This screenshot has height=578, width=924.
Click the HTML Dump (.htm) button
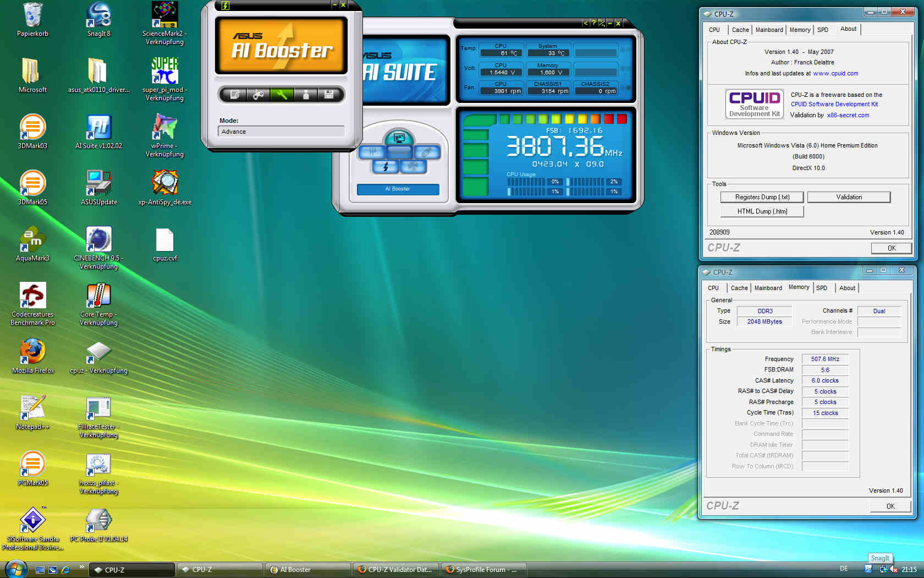point(762,211)
